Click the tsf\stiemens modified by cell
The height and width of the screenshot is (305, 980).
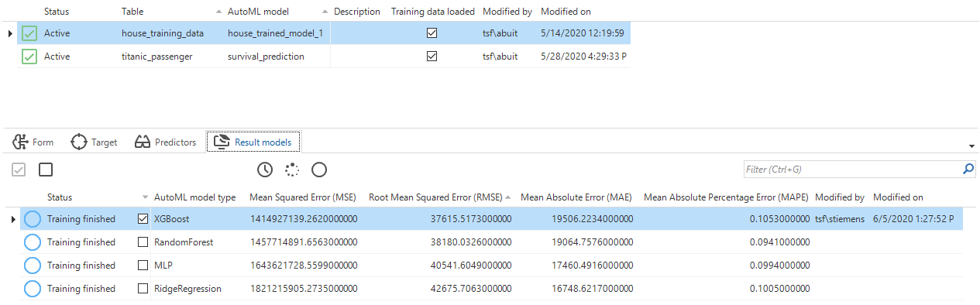841,219
